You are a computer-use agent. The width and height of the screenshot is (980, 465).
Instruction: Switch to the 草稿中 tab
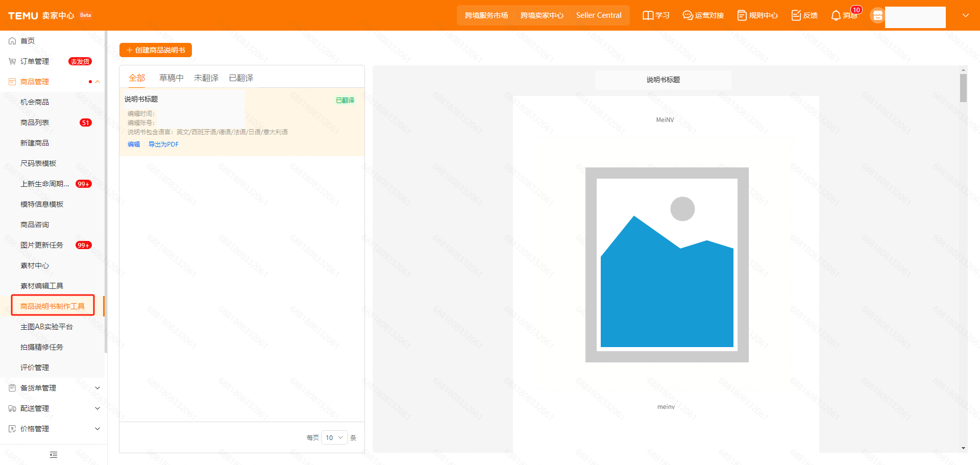tap(171, 78)
